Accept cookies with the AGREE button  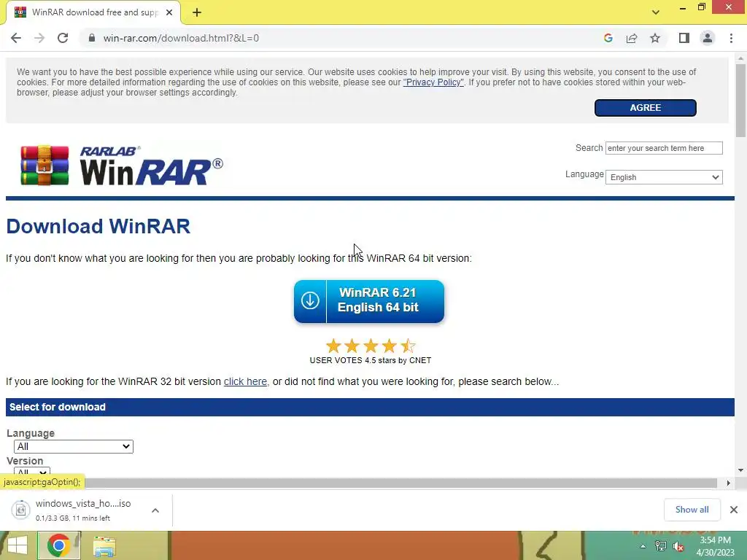645,108
